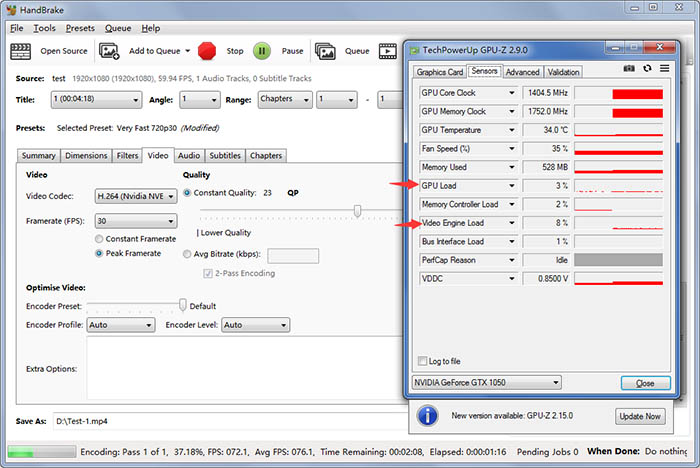Open the Encoder Profile dropdown
The height and width of the screenshot is (468, 700).
(121, 325)
